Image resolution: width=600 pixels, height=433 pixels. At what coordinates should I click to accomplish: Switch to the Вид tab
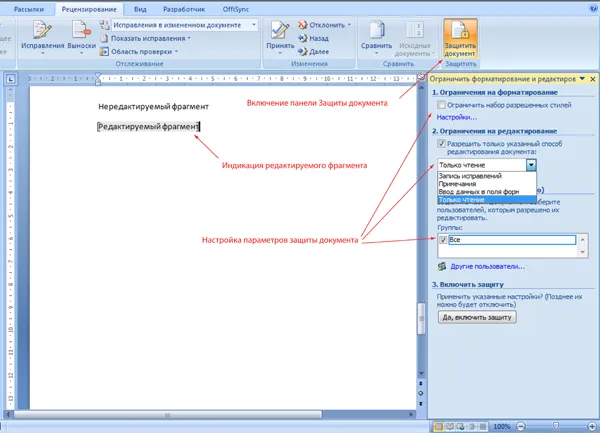(140, 9)
